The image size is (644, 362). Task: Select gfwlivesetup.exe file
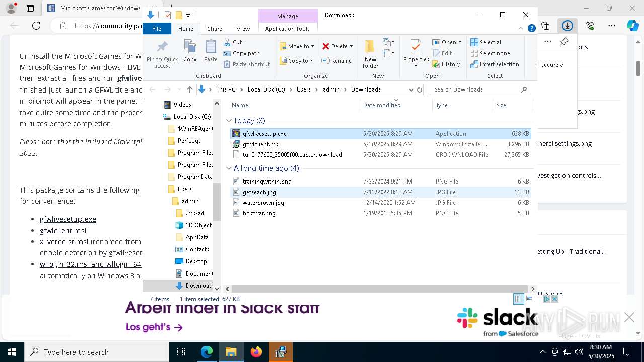[381, 134]
